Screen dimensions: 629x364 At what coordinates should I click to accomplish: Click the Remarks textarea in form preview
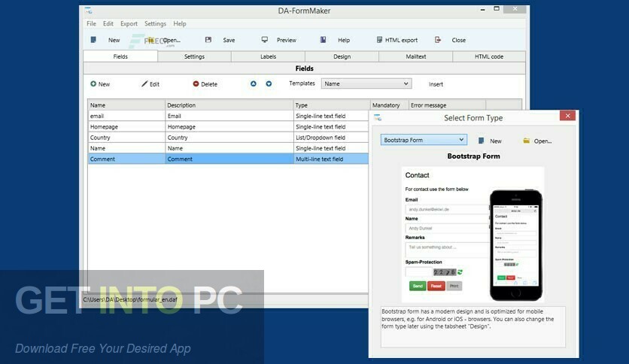point(447,250)
